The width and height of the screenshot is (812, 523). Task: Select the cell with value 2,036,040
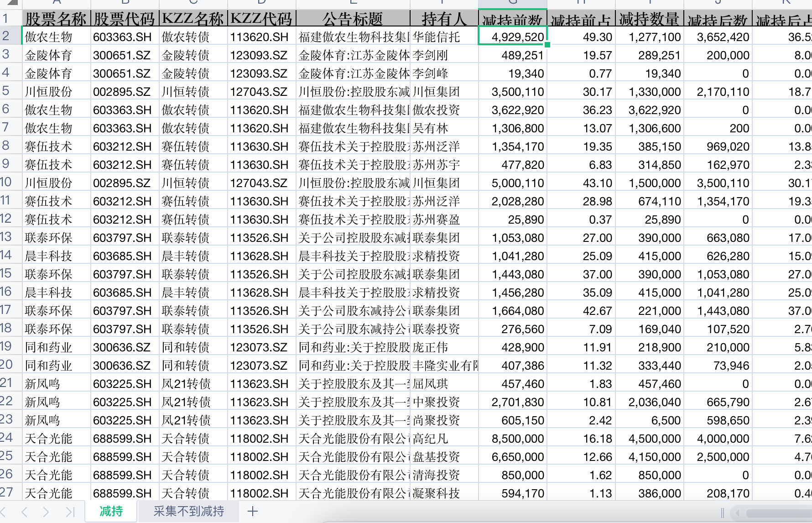coord(649,402)
